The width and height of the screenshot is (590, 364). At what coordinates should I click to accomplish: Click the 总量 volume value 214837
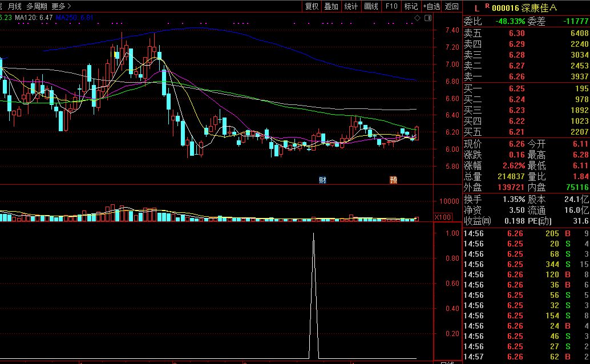coord(511,176)
